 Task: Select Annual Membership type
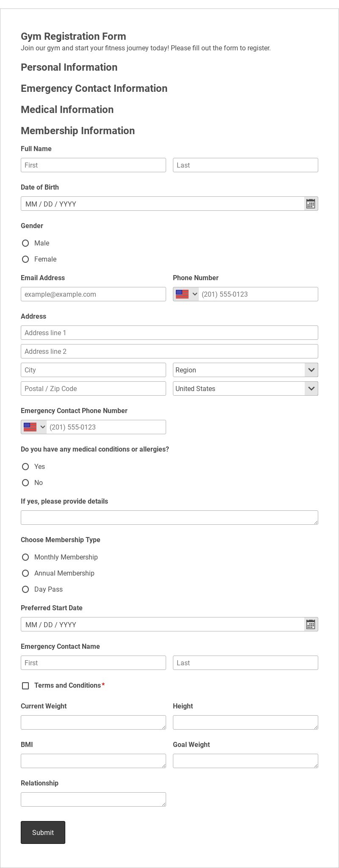(x=25, y=573)
